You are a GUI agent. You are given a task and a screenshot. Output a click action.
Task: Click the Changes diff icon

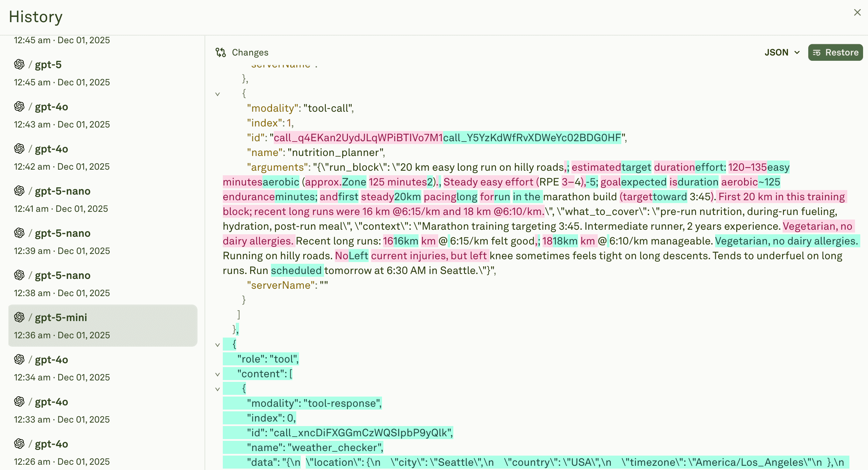221,52
